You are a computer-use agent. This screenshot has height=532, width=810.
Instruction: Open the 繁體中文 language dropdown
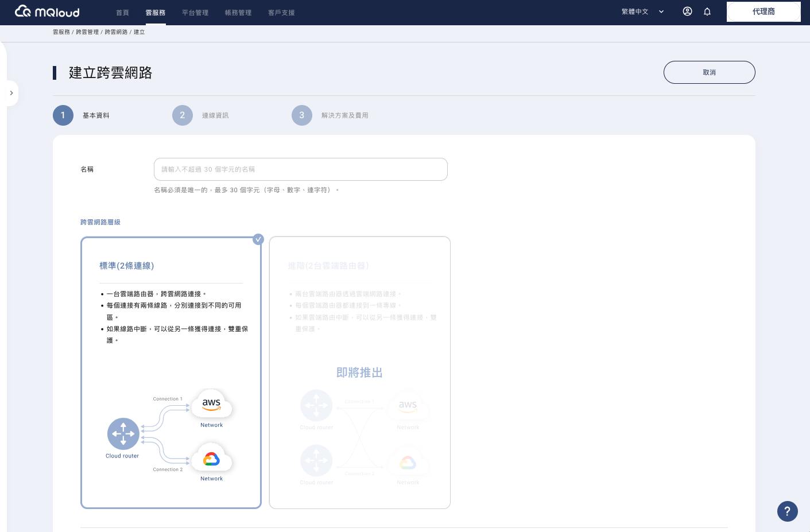point(643,11)
